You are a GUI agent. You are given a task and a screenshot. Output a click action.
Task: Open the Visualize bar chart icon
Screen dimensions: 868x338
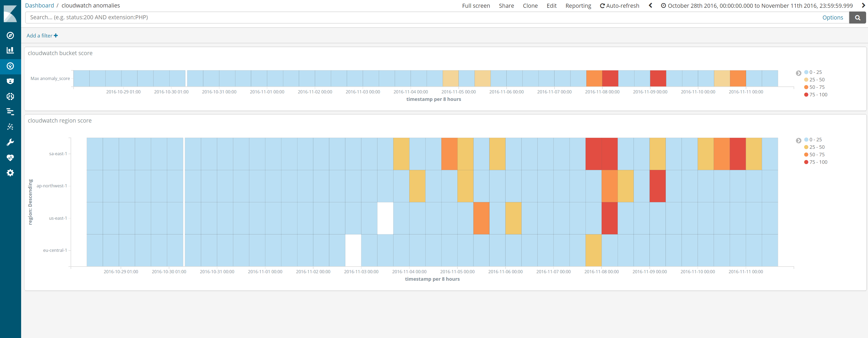click(10, 50)
